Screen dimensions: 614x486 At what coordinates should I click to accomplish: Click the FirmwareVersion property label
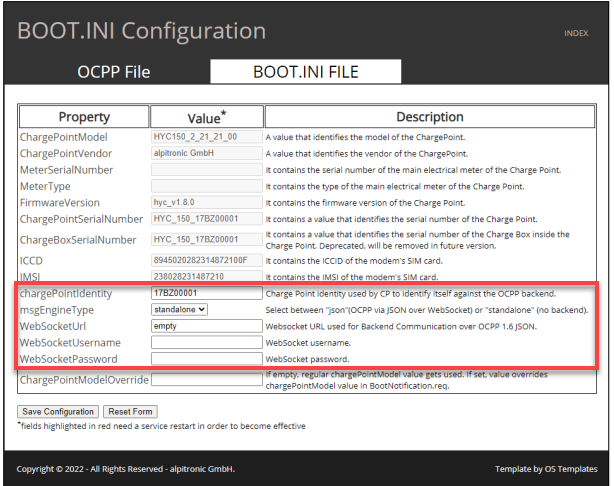[60, 203]
